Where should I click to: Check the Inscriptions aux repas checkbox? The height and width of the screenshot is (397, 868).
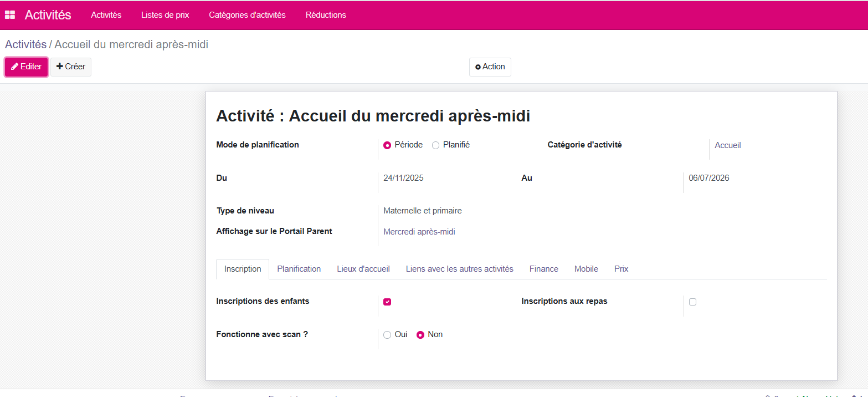692,301
